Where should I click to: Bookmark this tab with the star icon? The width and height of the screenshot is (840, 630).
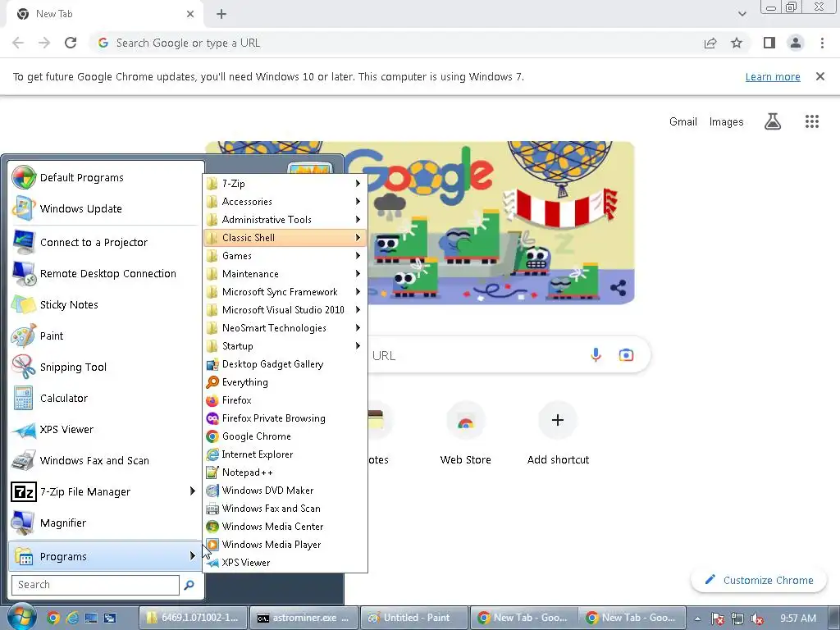click(737, 43)
